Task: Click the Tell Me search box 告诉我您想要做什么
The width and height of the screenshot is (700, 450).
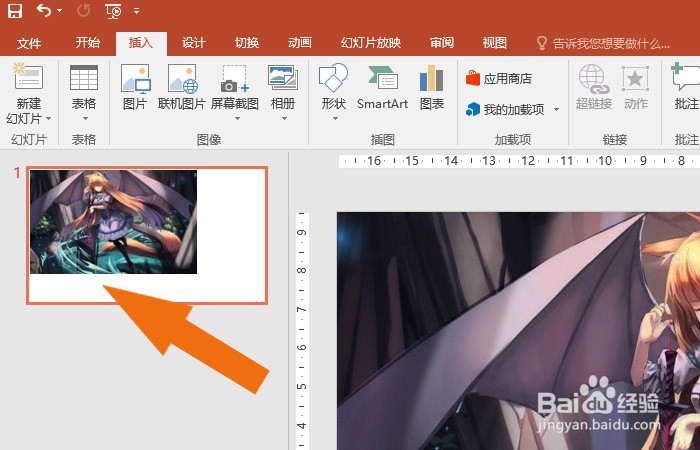Action: 604,43
